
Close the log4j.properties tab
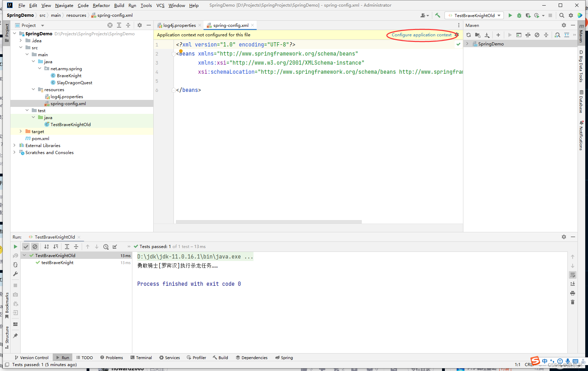tap(200, 25)
